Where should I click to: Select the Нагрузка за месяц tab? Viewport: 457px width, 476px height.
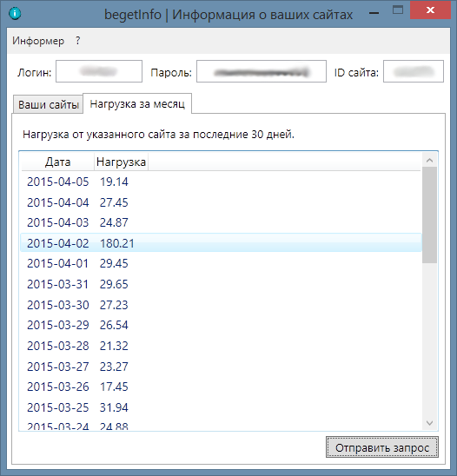pyautogui.click(x=137, y=104)
